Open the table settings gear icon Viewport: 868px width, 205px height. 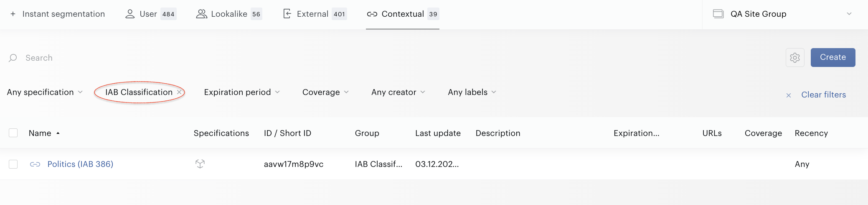[x=795, y=58]
